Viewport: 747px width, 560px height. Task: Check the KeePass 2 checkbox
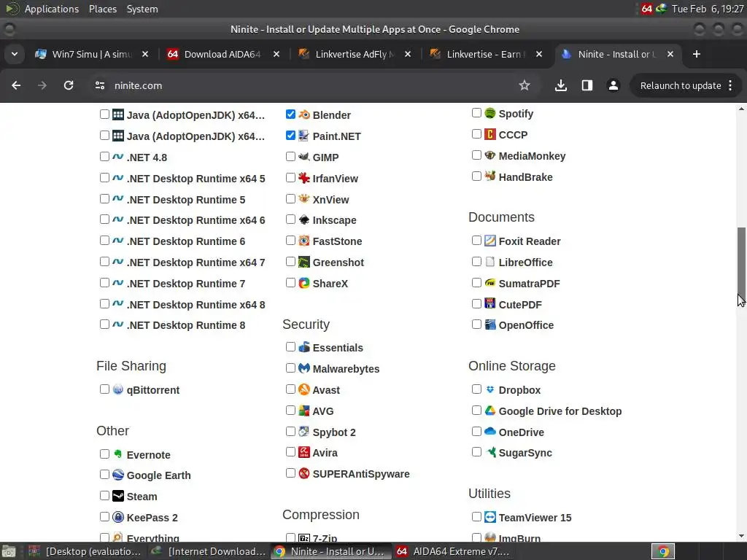(105, 517)
